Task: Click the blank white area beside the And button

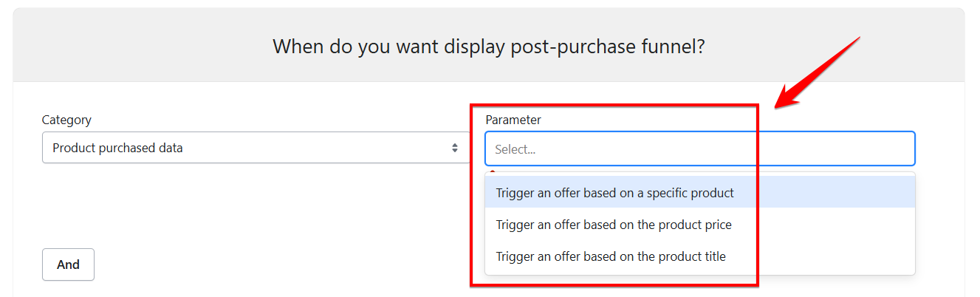Action: [258, 264]
